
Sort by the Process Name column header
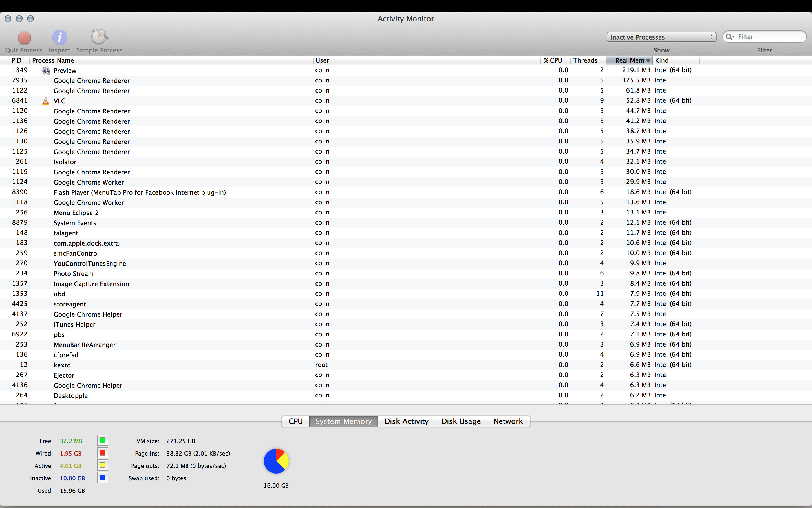(x=171, y=60)
